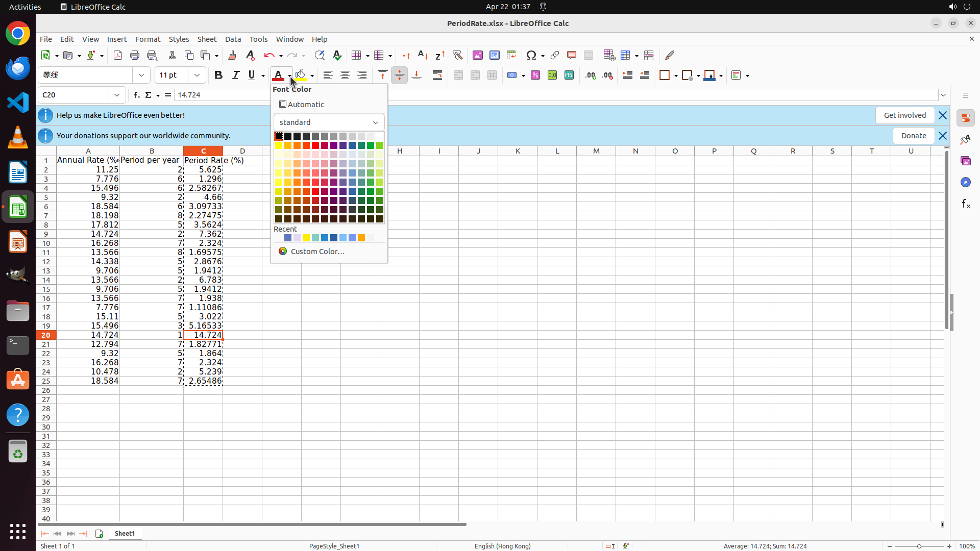Screen dimensions: 980x551
Task: Toggle Wrap Text button
Action: click(x=437, y=76)
